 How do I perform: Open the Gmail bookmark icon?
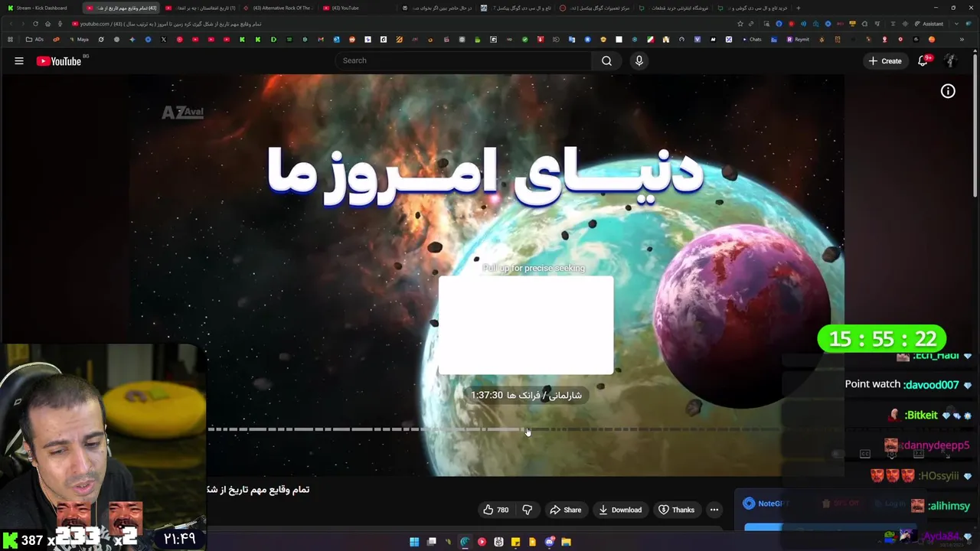pos(321,39)
